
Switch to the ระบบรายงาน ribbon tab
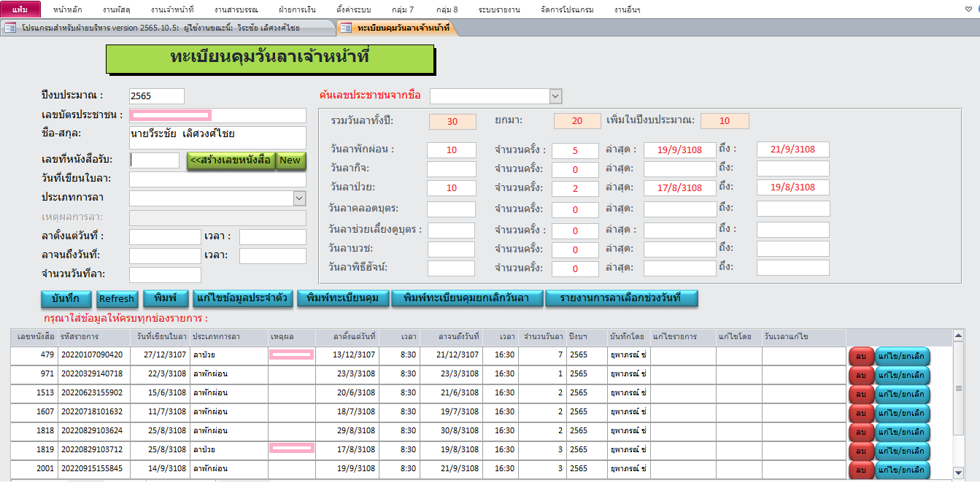tap(499, 9)
